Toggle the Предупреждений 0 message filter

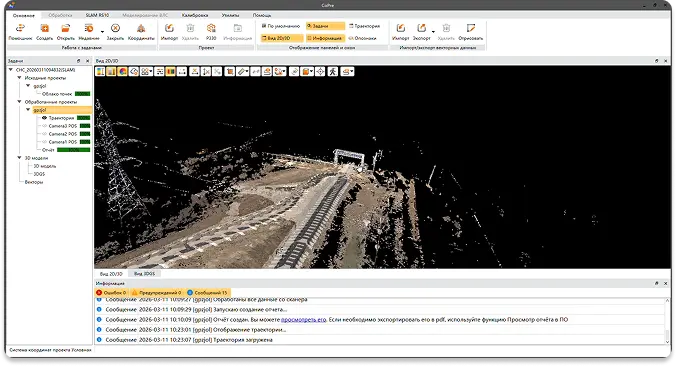156,292
